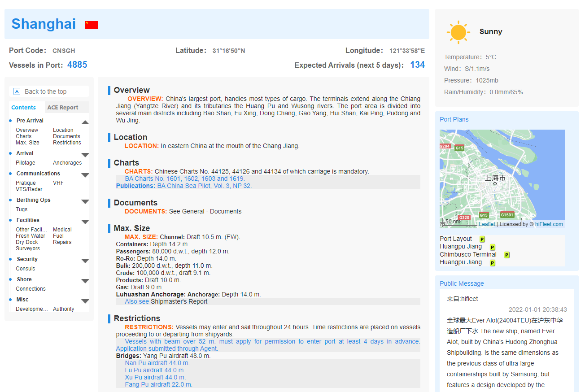Click the Shanghai port title
The height and width of the screenshot is (392, 585).
click(44, 24)
